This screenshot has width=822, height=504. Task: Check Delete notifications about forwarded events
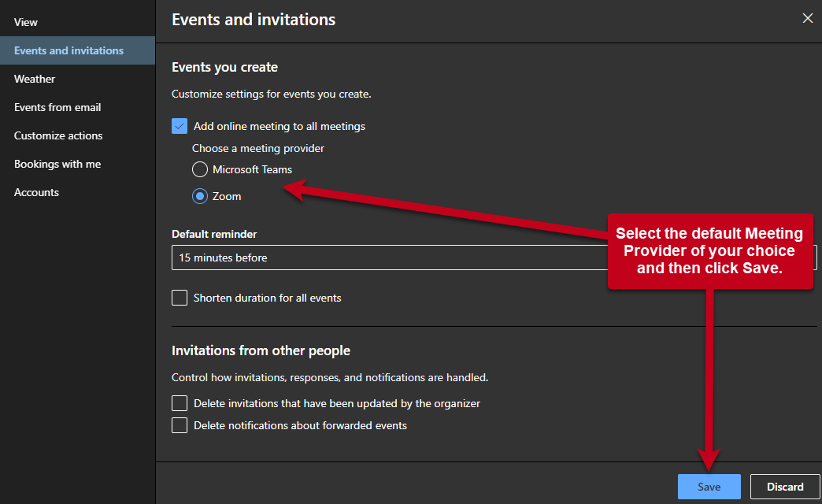[180, 424]
